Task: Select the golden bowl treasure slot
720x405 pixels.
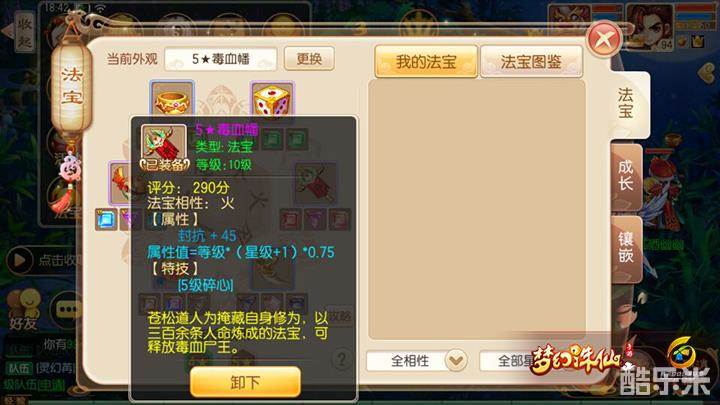Action: [172, 99]
